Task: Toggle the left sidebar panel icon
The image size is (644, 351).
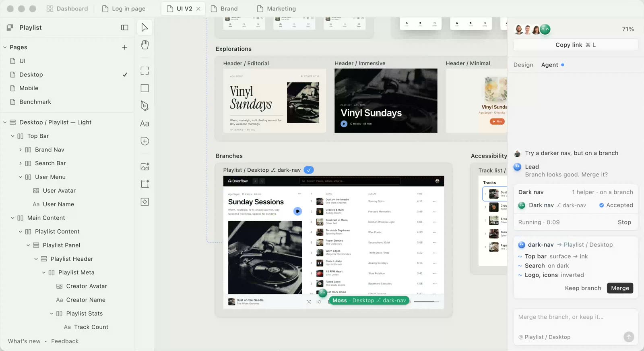Action: click(125, 27)
